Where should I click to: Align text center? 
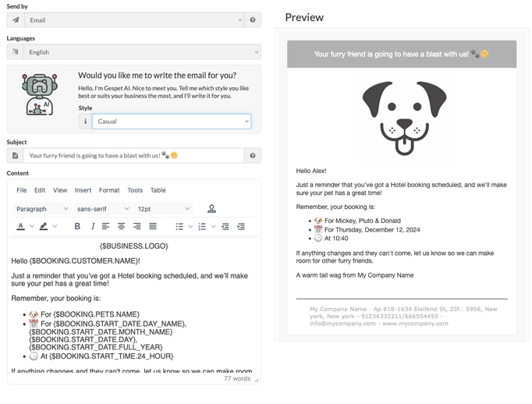121,226
